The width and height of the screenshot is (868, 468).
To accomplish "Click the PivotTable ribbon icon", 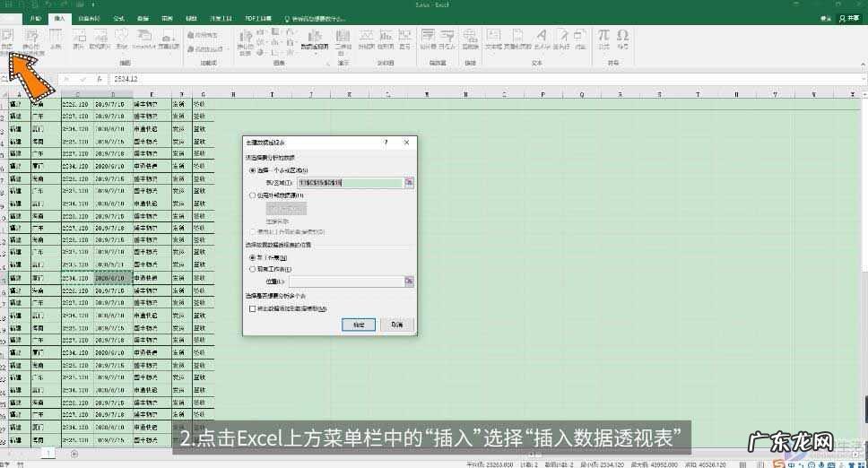I will coord(7,39).
